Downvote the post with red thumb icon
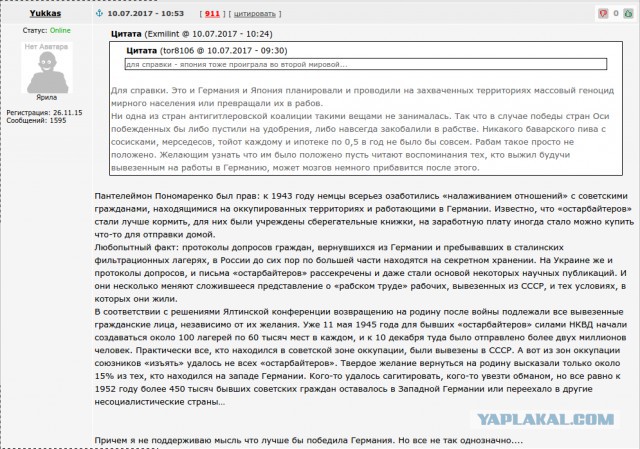This screenshot has height=449, width=640. point(603,13)
